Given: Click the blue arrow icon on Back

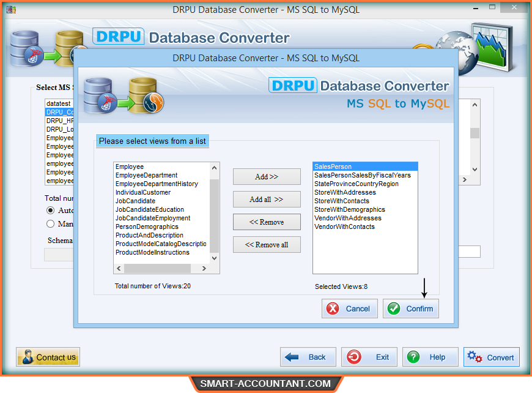Looking at the screenshot, I should pos(292,357).
